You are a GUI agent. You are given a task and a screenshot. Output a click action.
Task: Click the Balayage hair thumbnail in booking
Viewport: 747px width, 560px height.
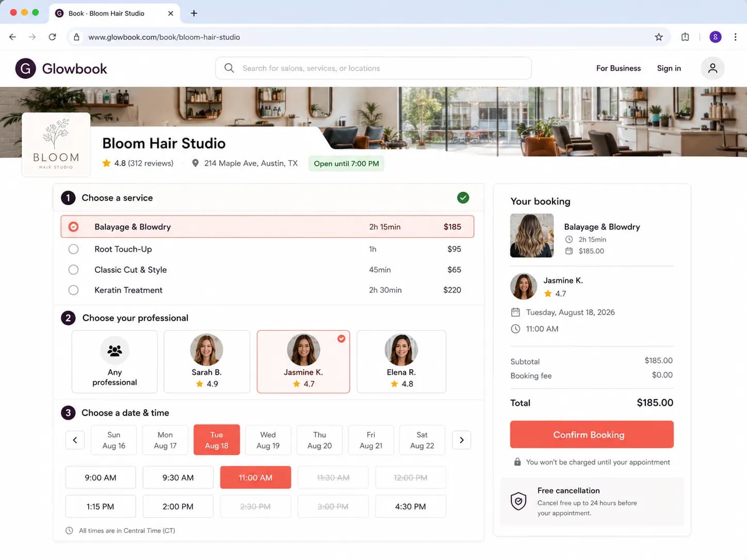[x=532, y=236]
